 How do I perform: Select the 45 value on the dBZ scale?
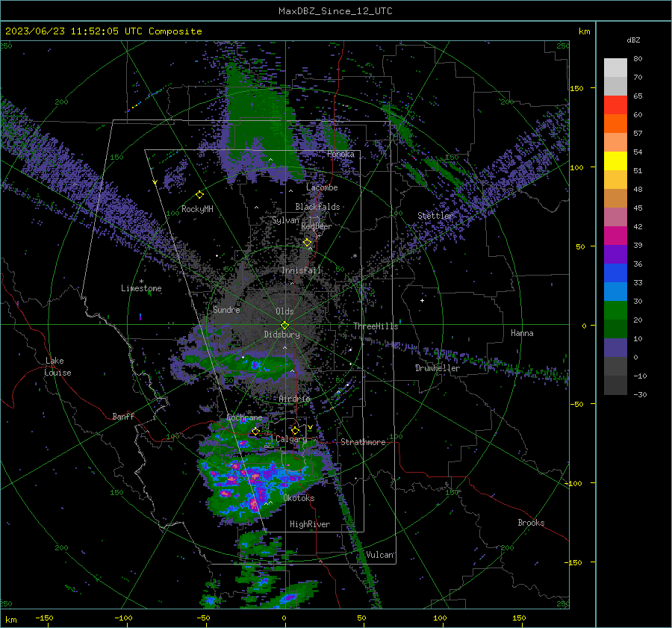click(x=638, y=208)
